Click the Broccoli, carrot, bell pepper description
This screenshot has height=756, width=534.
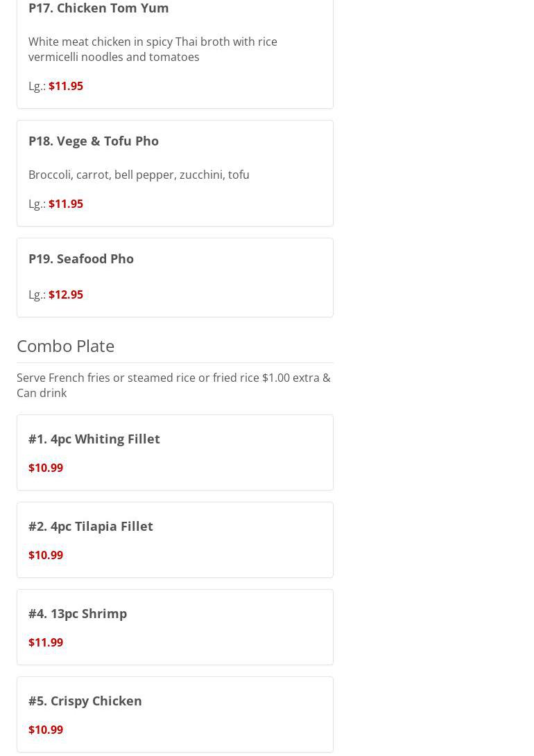(139, 175)
